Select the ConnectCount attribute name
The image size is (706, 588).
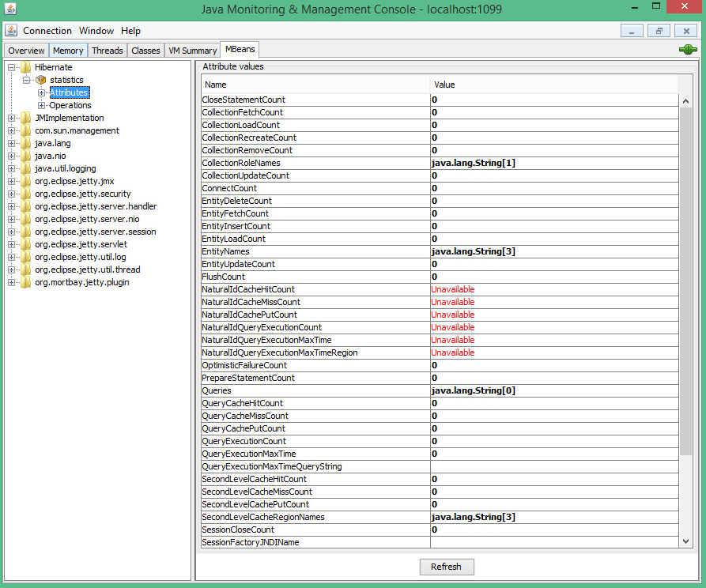(229, 188)
